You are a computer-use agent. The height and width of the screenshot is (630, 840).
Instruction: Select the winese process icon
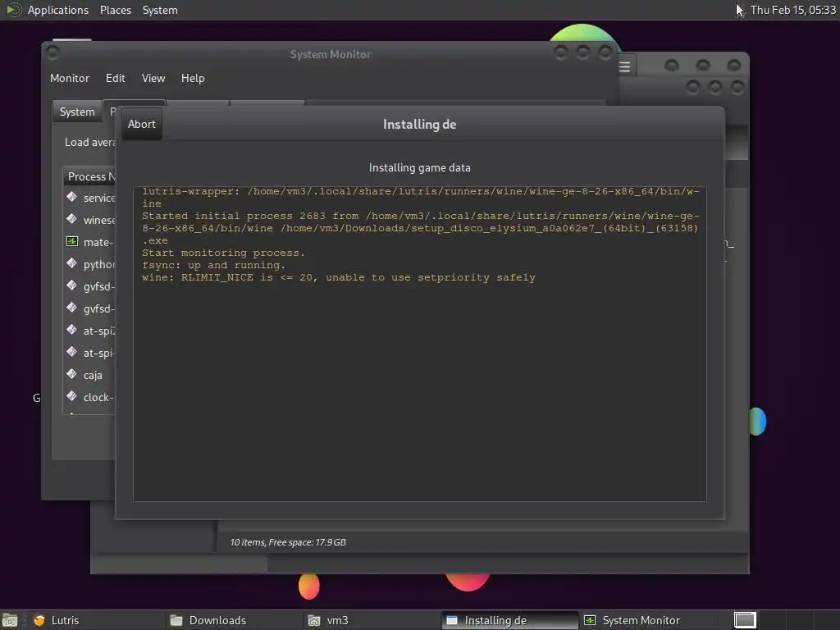pyautogui.click(x=72, y=219)
